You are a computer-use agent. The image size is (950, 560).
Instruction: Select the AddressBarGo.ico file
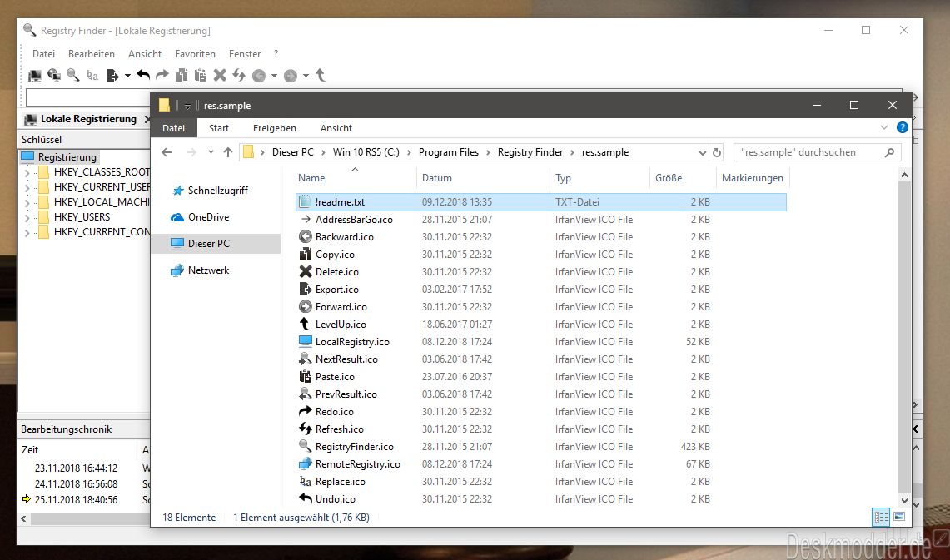(541, 220)
